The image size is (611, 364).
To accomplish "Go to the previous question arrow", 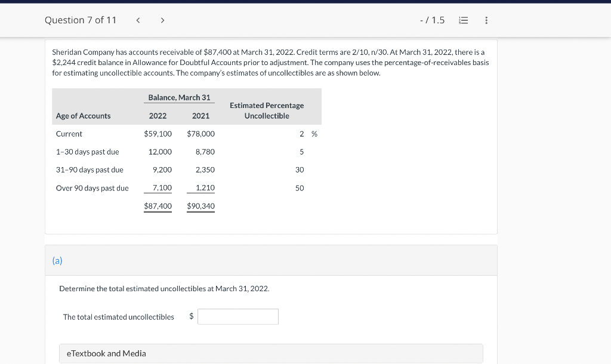I will point(138,20).
